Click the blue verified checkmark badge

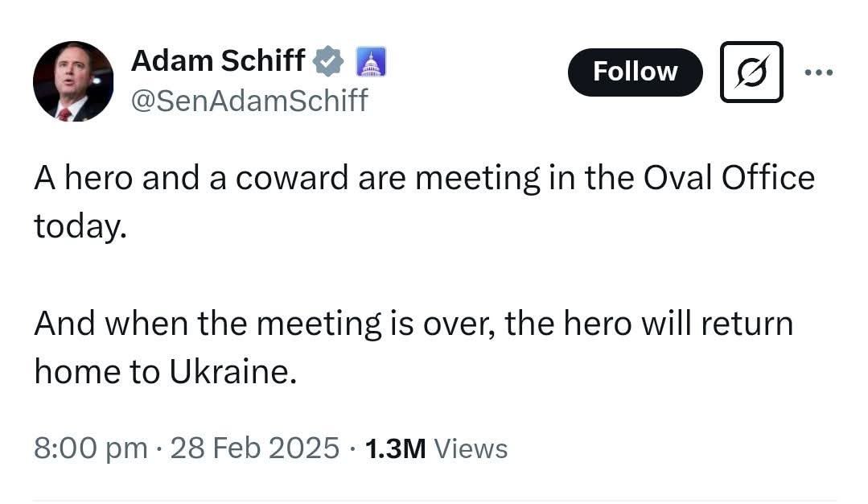click(329, 60)
